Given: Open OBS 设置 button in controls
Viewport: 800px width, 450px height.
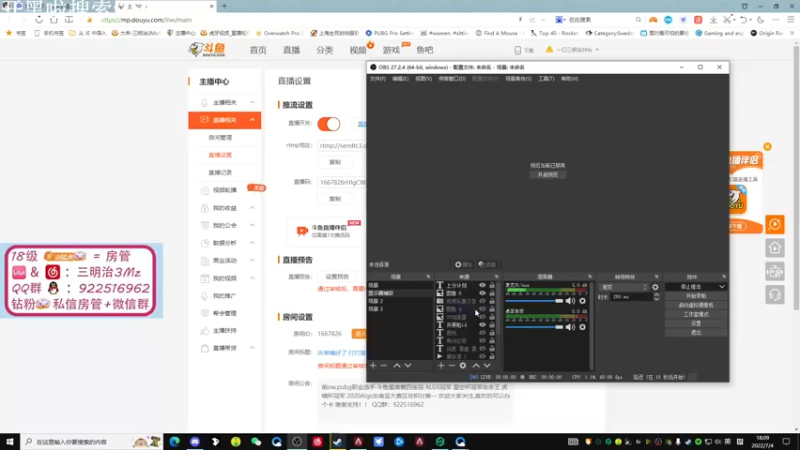Looking at the screenshot, I should (696, 323).
